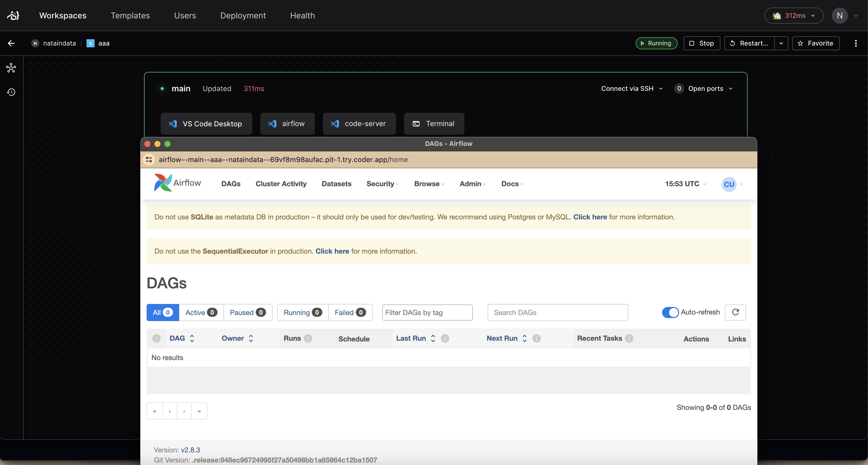This screenshot has width=868, height=465.
Task: Click the Last Run info icon
Action: [445, 338]
